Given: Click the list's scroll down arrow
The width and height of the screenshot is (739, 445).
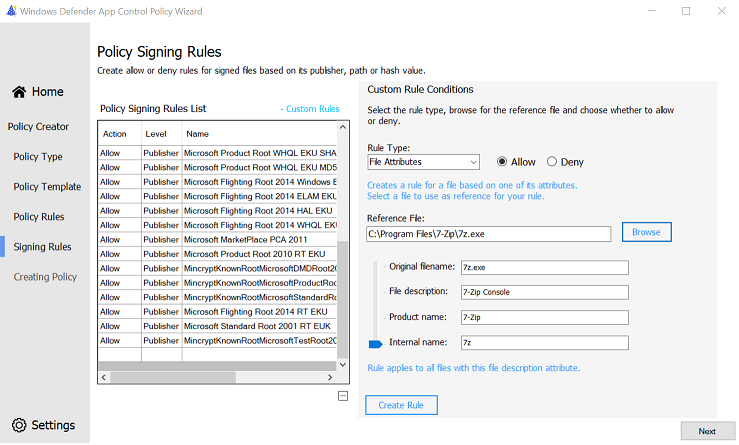Looking at the screenshot, I should 343,367.
